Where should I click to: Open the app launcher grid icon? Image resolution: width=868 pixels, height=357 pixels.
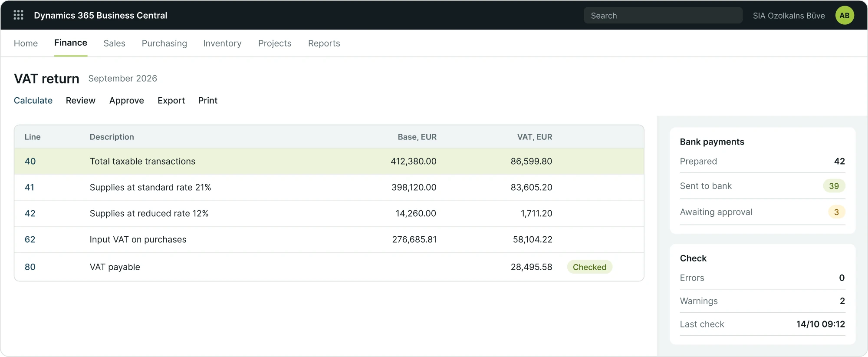click(18, 15)
